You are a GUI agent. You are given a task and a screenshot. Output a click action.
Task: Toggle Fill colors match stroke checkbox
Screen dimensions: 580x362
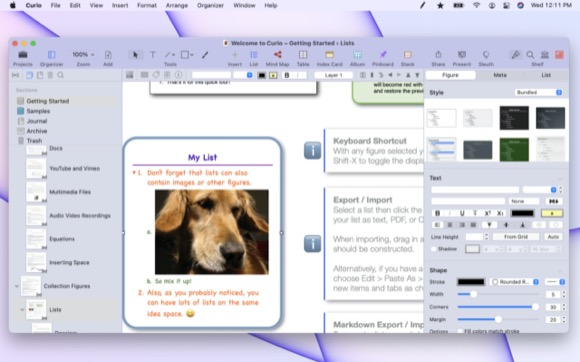click(x=460, y=331)
